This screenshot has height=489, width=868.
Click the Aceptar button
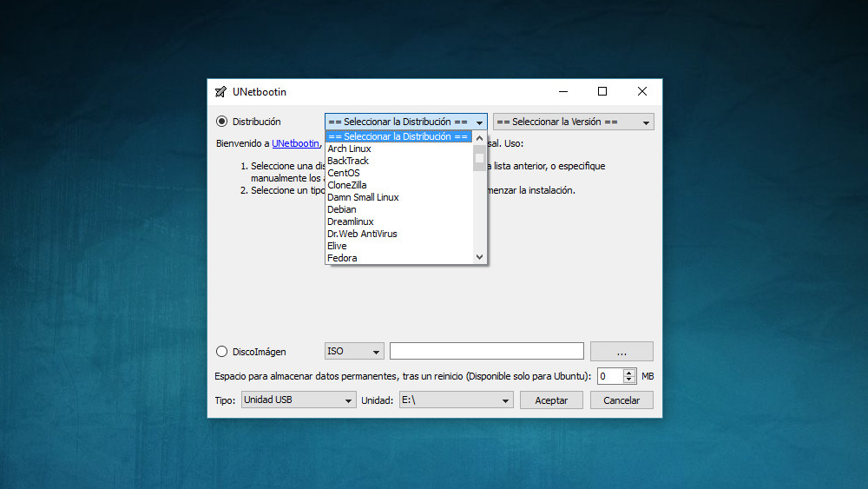(551, 400)
